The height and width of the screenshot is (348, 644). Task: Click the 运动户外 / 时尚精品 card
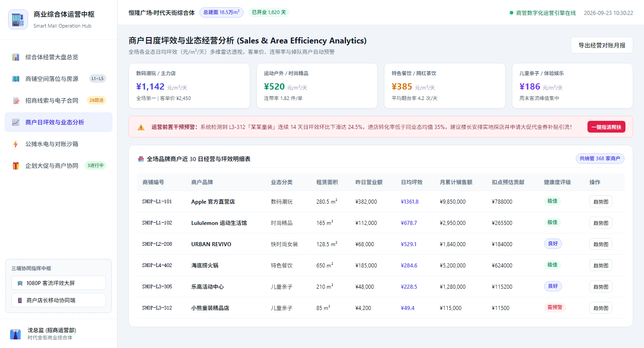317,86
